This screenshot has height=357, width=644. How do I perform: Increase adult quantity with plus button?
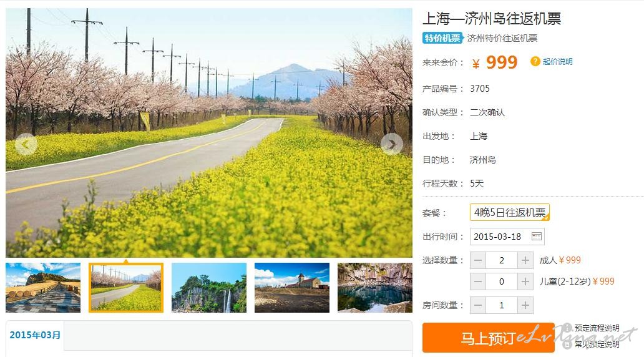525,260
